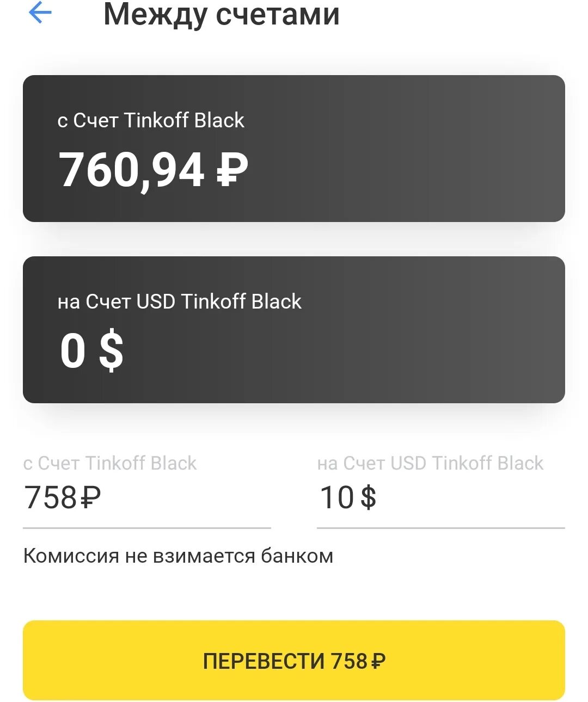This screenshot has width=588, height=702.
Task: Click the ruble symbol in the amount field
Action: point(90,497)
